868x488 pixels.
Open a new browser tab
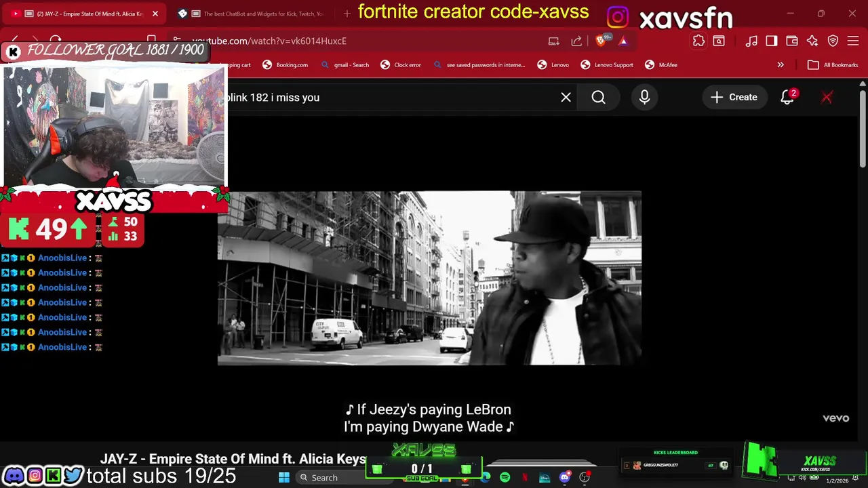(x=347, y=14)
